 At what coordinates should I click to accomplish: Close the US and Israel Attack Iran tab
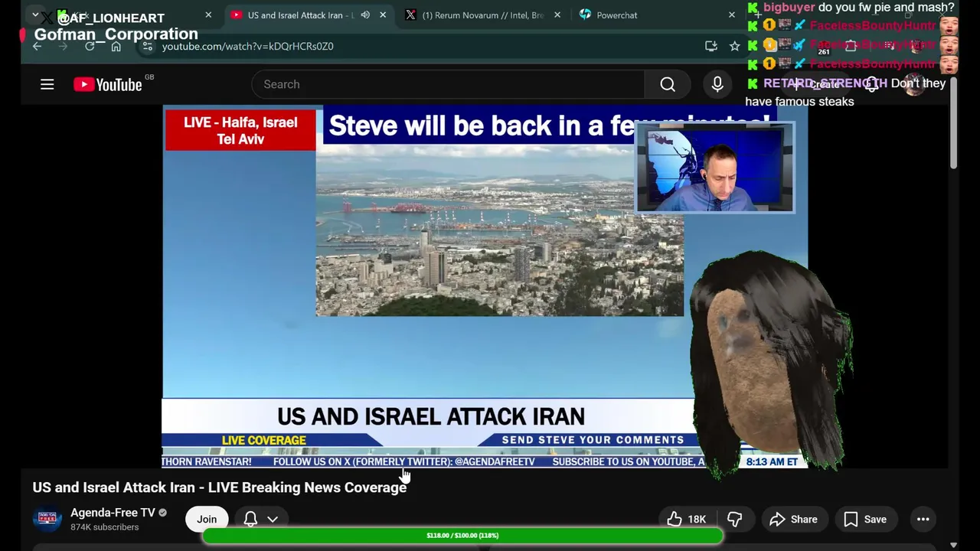(x=383, y=15)
